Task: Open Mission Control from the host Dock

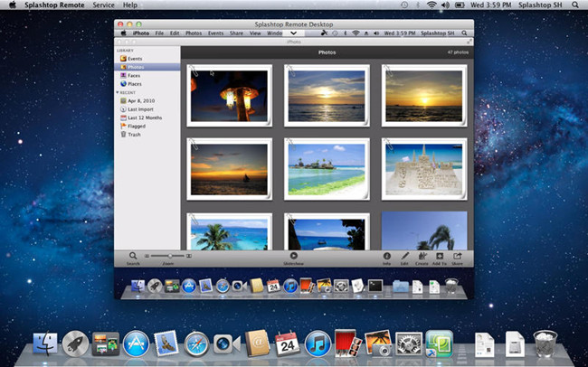Action: 106,343
